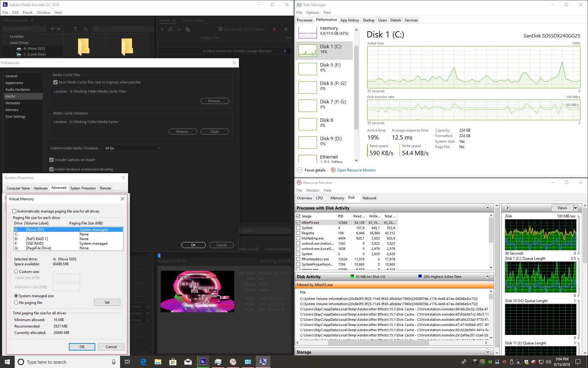Select the No paging file radio button
The width and height of the screenshot is (588, 368).
[16, 303]
